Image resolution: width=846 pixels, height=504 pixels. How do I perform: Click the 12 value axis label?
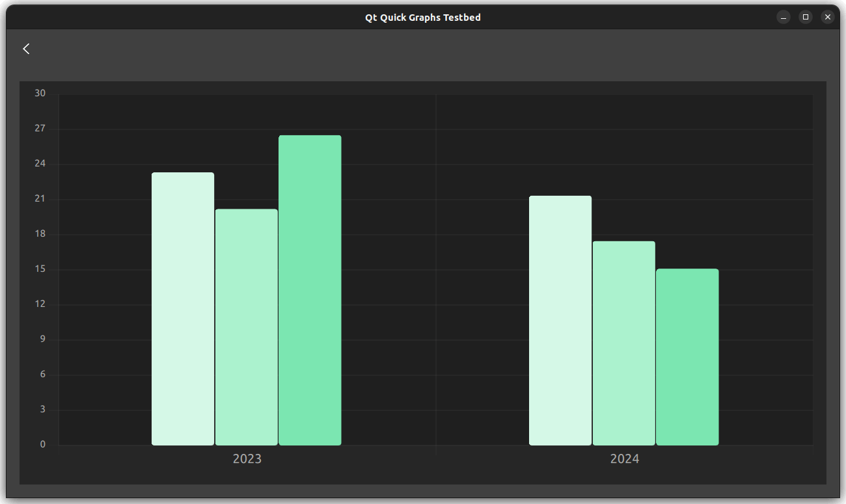click(40, 304)
